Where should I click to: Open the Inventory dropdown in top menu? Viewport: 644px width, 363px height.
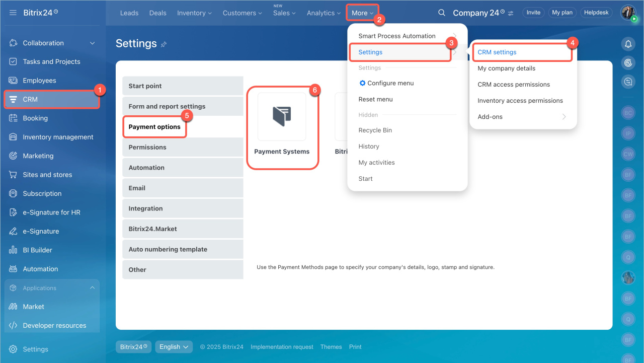coord(194,13)
